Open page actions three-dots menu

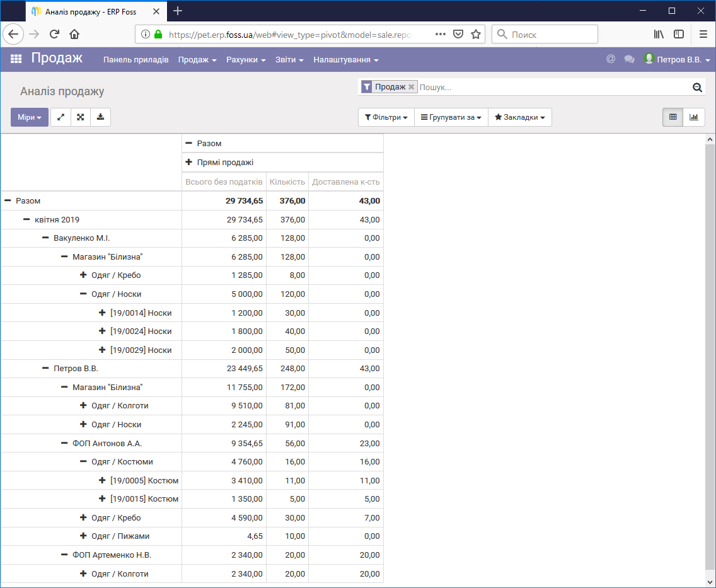(x=440, y=34)
